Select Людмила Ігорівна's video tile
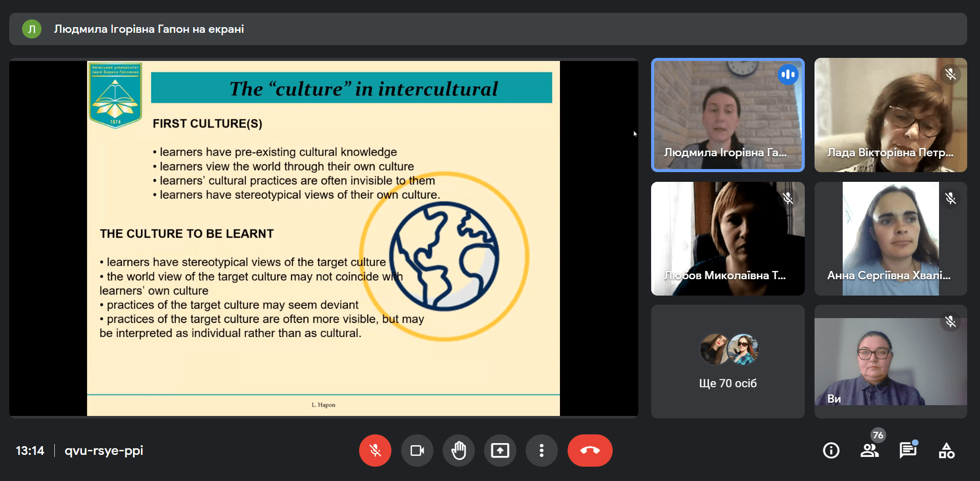The image size is (980, 481). pyautogui.click(x=727, y=115)
